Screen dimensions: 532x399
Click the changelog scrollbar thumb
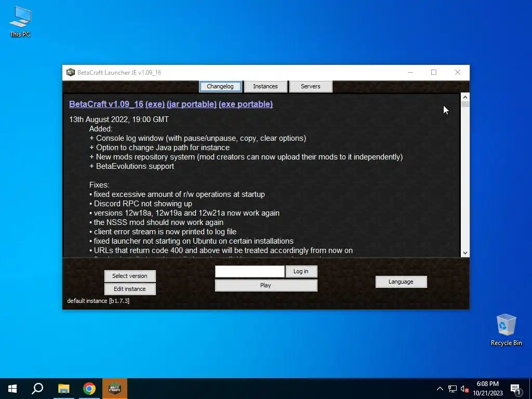[x=465, y=104]
